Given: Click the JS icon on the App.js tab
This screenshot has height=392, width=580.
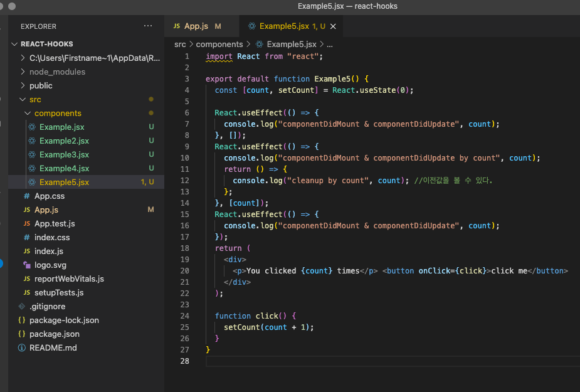Looking at the screenshot, I should click(x=177, y=26).
